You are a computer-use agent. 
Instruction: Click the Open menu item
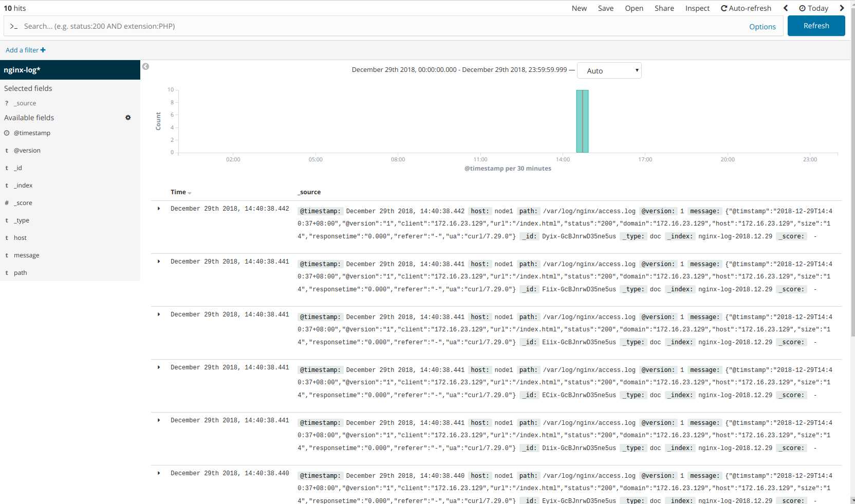pyautogui.click(x=634, y=8)
